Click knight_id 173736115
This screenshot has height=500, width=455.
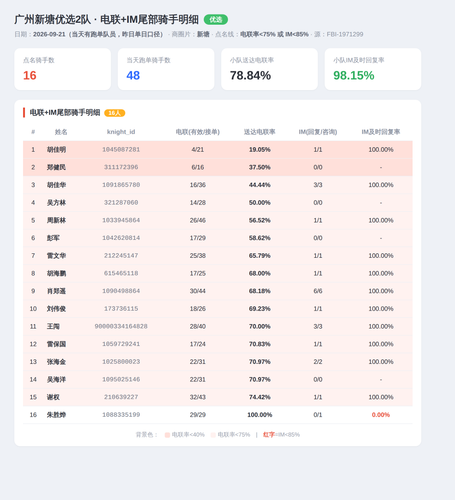pos(121,309)
